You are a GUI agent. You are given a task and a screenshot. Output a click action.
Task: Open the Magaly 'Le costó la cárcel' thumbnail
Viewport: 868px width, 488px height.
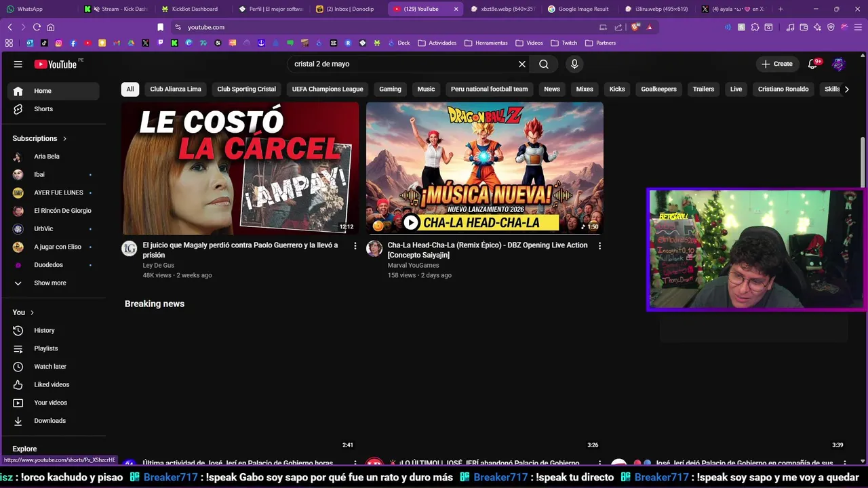(x=240, y=168)
